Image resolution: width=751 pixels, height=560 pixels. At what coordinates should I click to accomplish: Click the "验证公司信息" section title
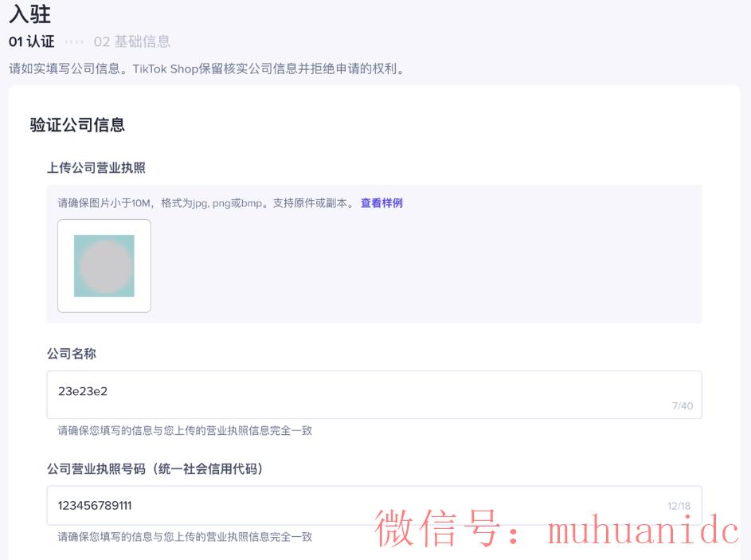[x=77, y=125]
